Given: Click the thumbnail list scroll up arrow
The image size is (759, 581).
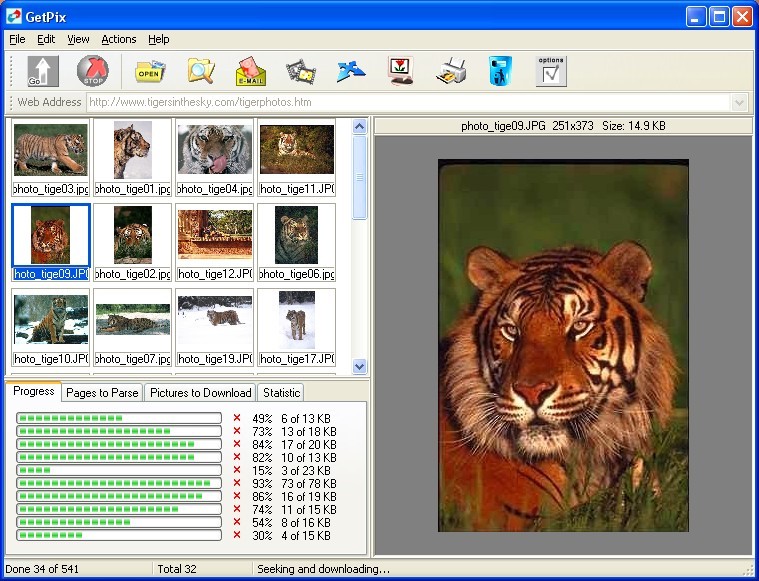Looking at the screenshot, I should tap(359, 127).
